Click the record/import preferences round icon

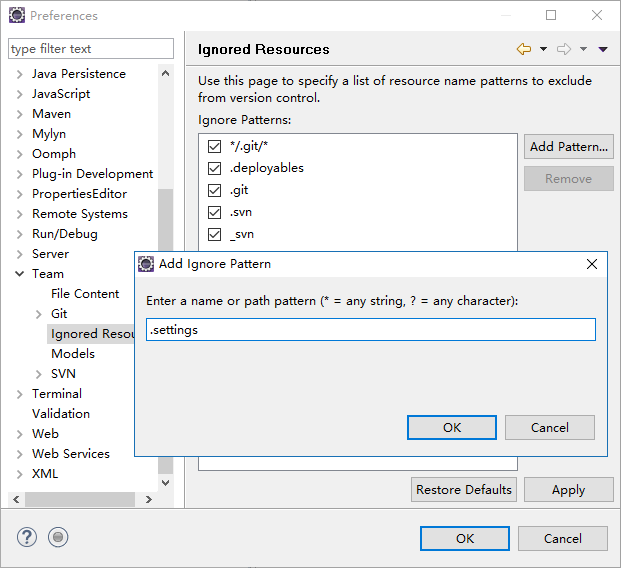(58, 537)
